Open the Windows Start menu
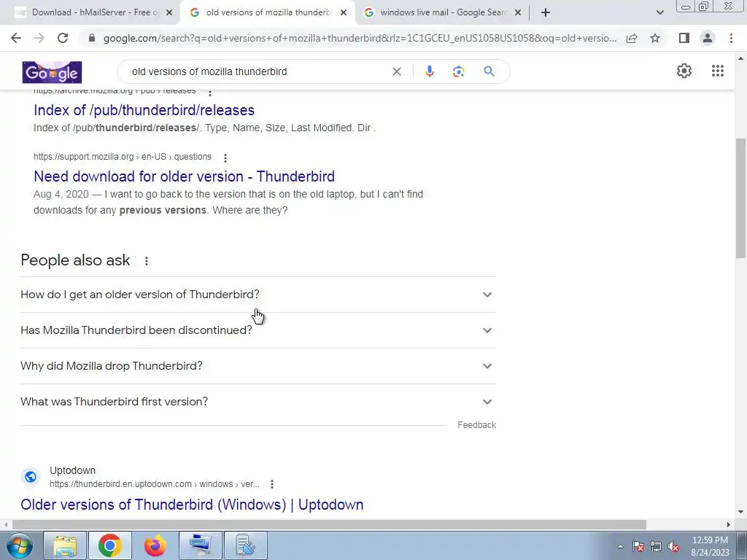This screenshot has width=747, height=560. point(20,545)
